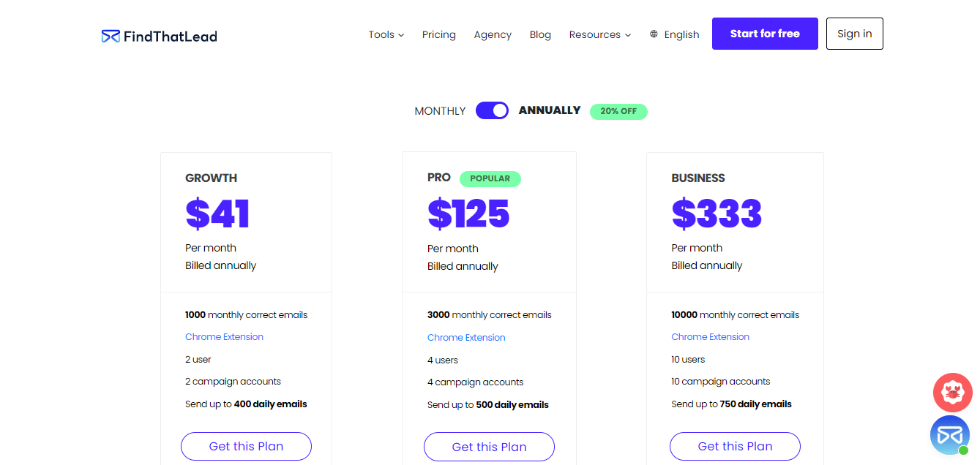Click the globe language icon
980x465 pixels.
pos(654,34)
